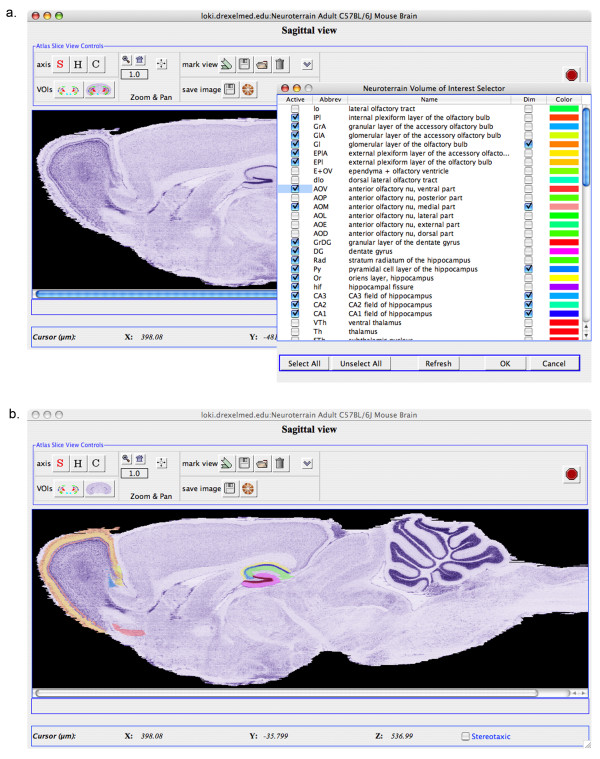This screenshot has height=759, width=600.
Task: Expand the chevron dropdown beside the trash icon in panel a
Action: tap(307, 65)
